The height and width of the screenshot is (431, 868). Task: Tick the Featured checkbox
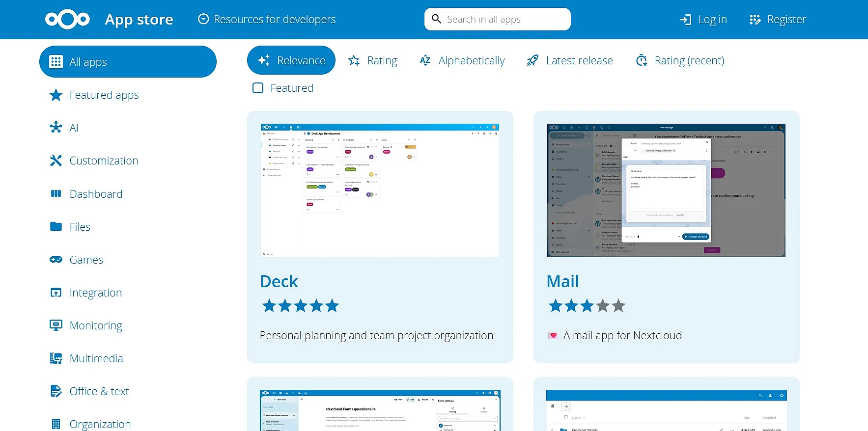pyautogui.click(x=258, y=88)
